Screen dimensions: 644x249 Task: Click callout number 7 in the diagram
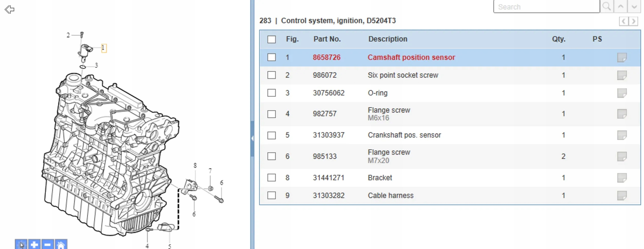(x=210, y=171)
